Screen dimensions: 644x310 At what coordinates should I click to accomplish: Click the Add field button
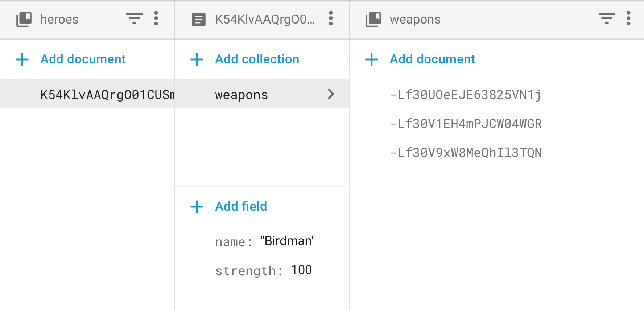(241, 206)
